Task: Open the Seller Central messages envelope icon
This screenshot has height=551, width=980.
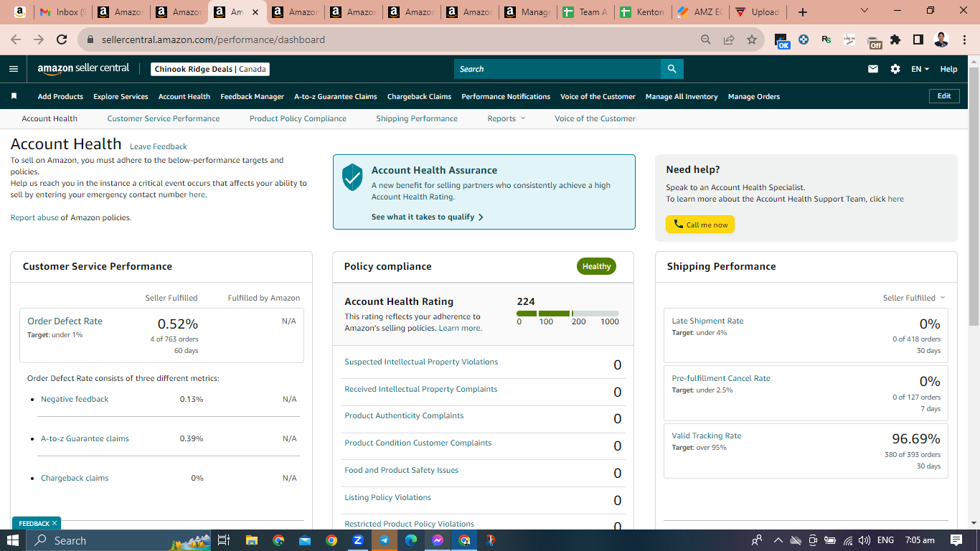Action: (873, 69)
